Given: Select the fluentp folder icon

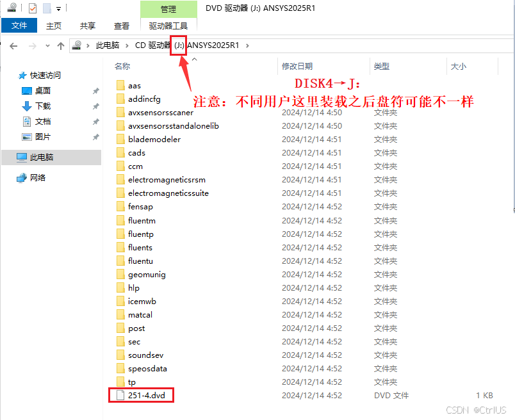Looking at the screenshot, I should [x=120, y=234].
